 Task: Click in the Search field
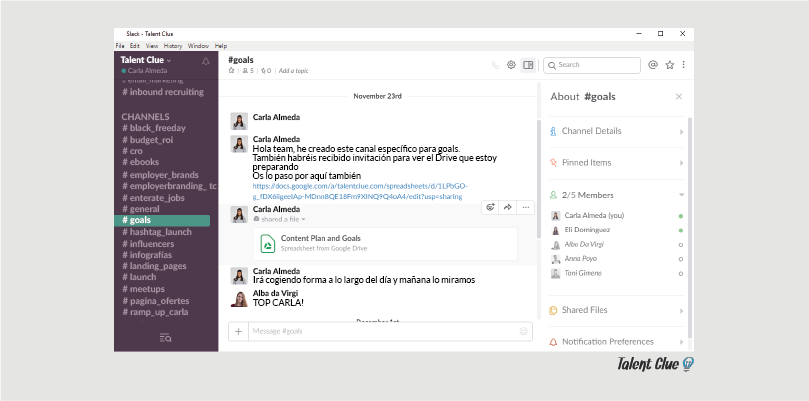point(592,65)
